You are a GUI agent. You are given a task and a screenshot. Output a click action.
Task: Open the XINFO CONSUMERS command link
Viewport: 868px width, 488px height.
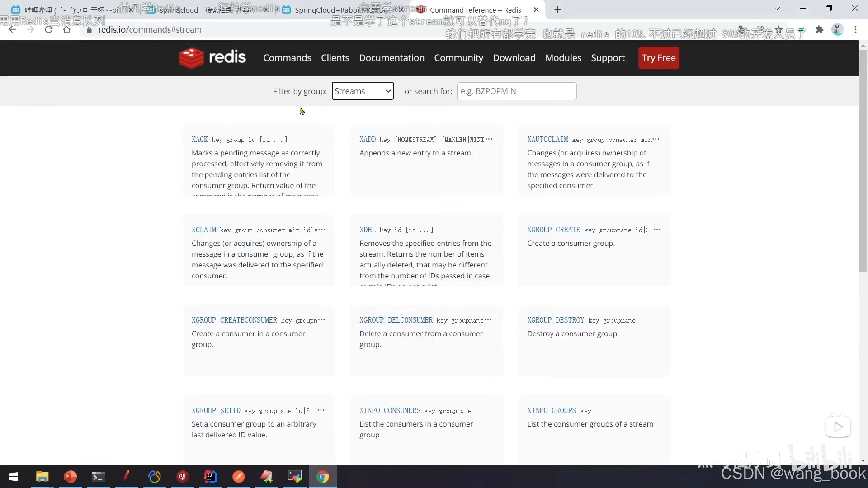point(390,411)
